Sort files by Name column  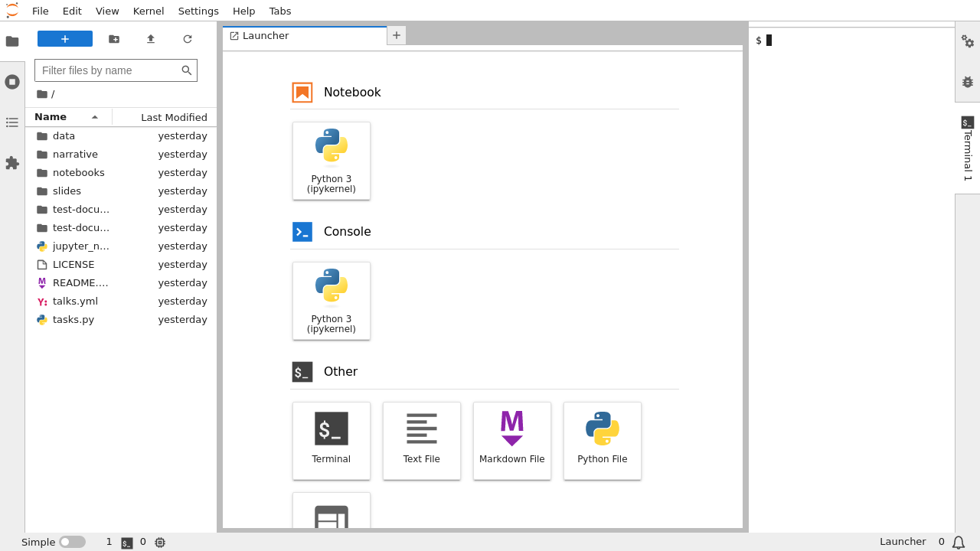pyautogui.click(x=68, y=117)
